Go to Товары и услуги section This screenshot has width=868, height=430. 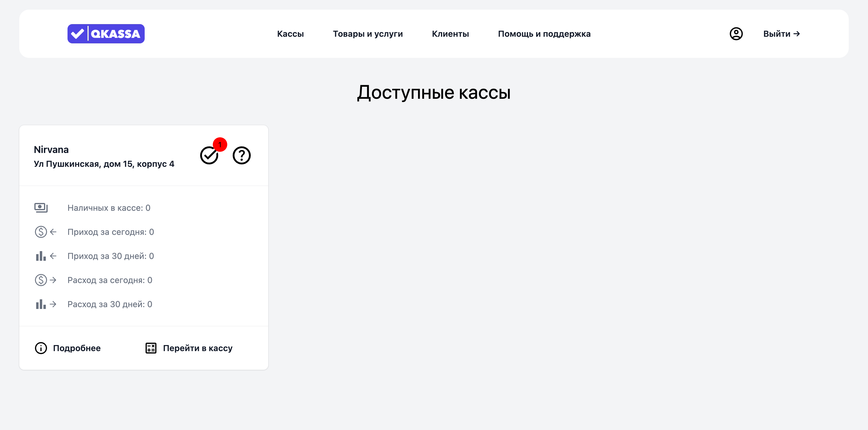pyautogui.click(x=368, y=34)
